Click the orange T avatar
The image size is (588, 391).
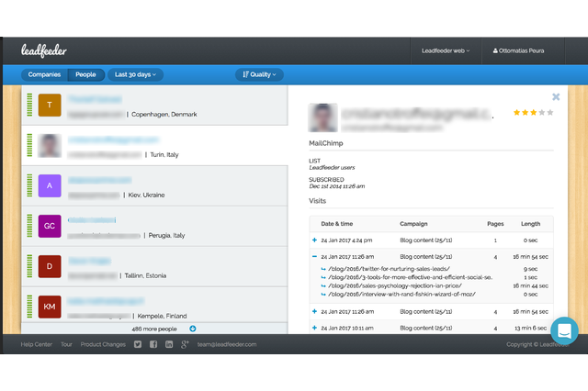coord(50,106)
